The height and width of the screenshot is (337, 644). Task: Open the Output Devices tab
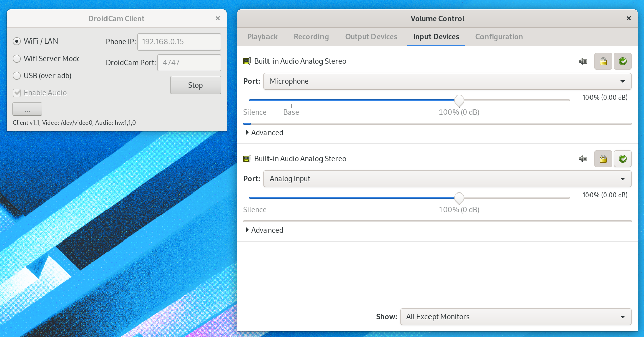tap(371, 37)
